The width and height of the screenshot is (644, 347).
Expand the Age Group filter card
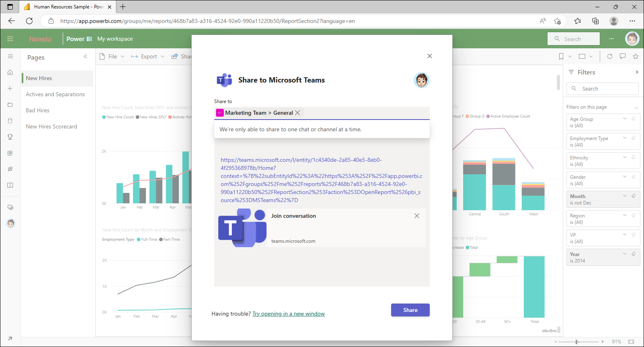(625, 119)
